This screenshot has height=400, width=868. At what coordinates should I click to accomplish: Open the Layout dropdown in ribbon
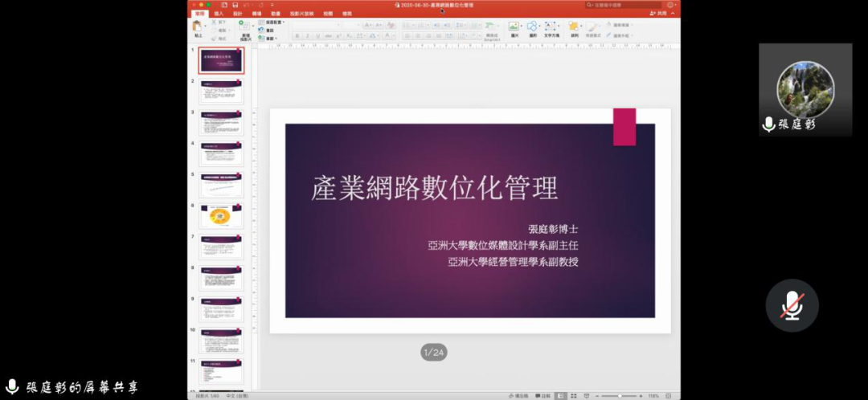pyautogui.click(x=272, y=22)
